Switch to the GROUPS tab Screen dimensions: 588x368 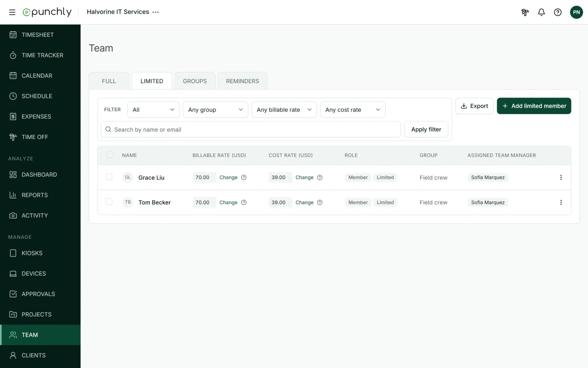pyautogui.click(x=195, y=81)
